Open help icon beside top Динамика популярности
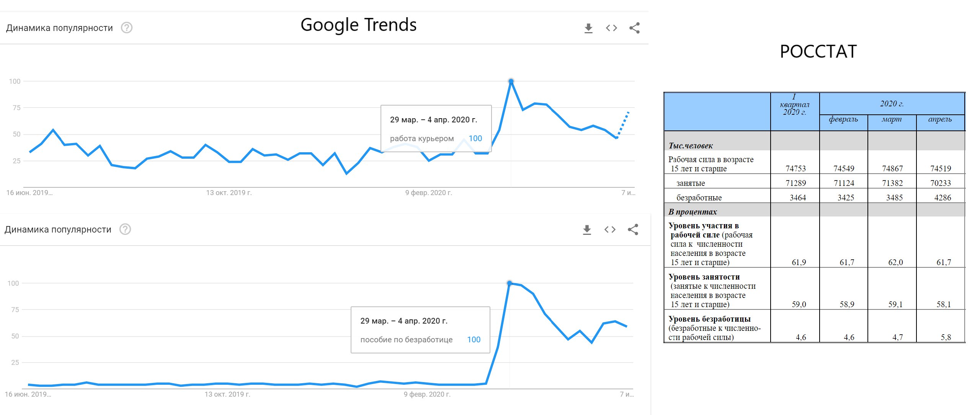 (x=127, y=28)
